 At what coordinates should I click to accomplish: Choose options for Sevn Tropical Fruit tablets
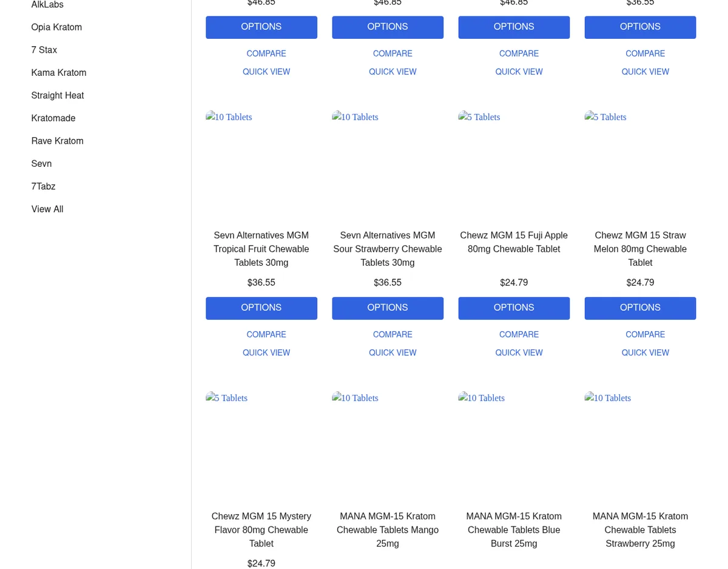261,308
